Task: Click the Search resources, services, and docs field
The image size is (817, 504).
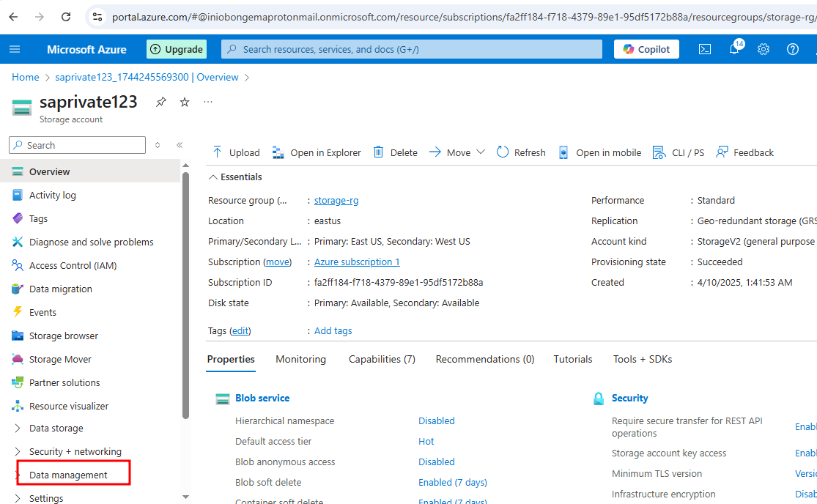Action: tap(412, 50)
